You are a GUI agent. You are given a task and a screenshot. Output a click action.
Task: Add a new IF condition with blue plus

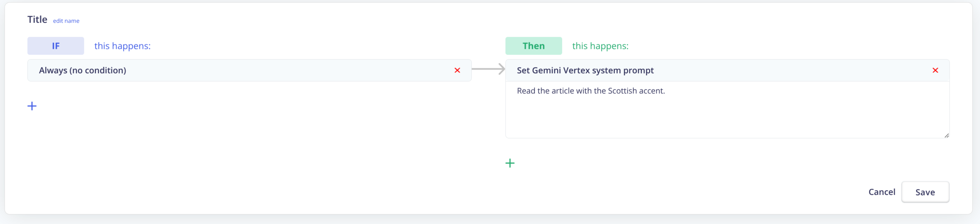coord(32,106)
